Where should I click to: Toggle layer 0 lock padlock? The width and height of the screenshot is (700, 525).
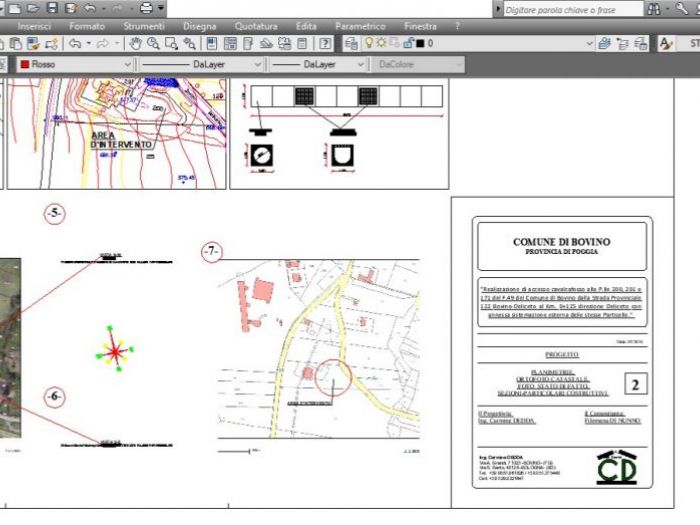click(408, 43)
